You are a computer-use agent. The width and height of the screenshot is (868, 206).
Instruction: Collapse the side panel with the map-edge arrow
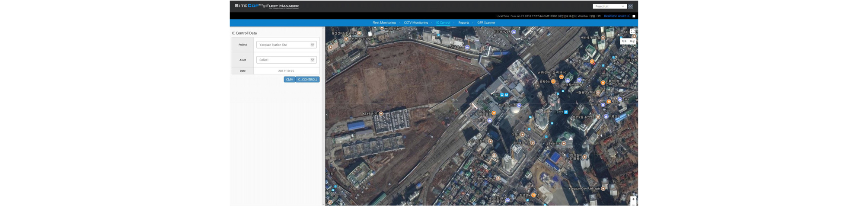(x=327, y=115)
